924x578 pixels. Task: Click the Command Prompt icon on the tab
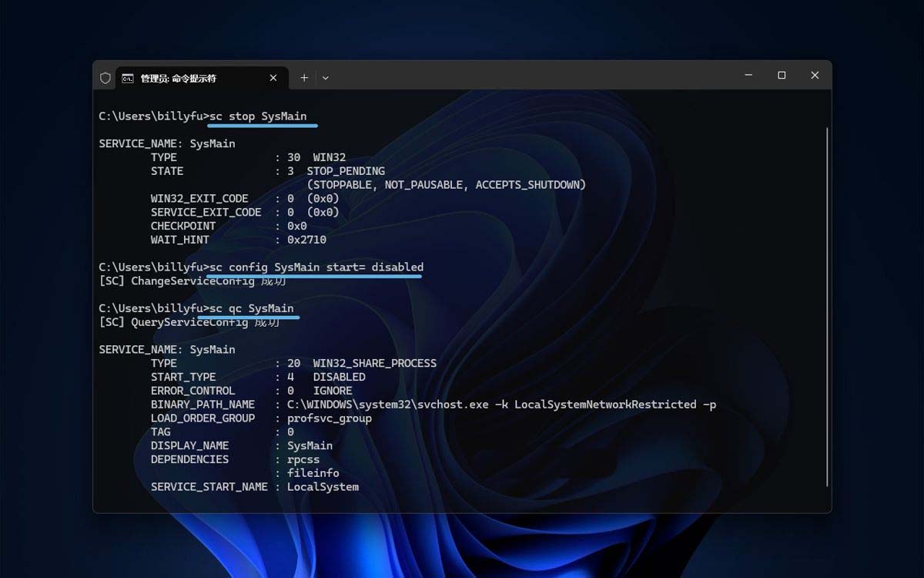pyautogui.click(x=128, y=78)
